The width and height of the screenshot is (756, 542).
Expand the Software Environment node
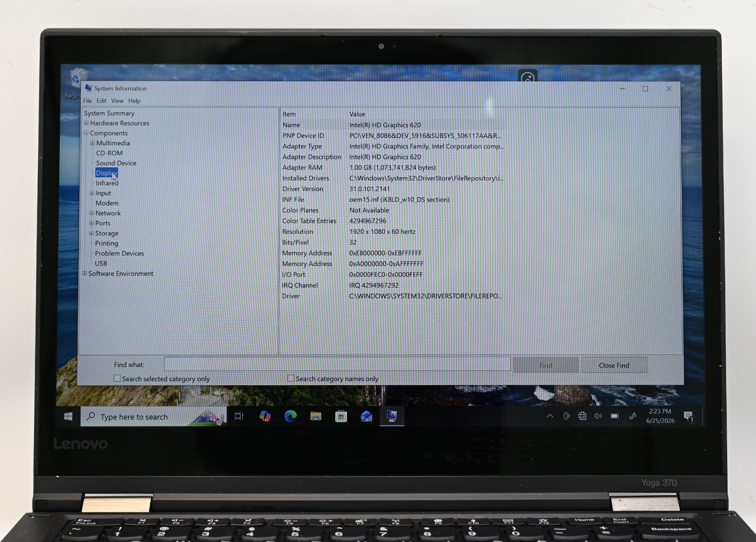(85, 273)
